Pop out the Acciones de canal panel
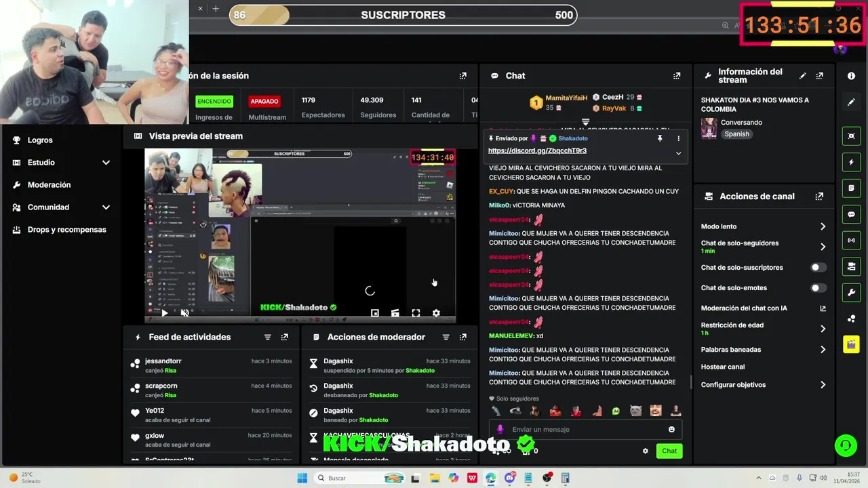Image resolution: width=868 pixels, height=488 pixels. pos(819,197)
